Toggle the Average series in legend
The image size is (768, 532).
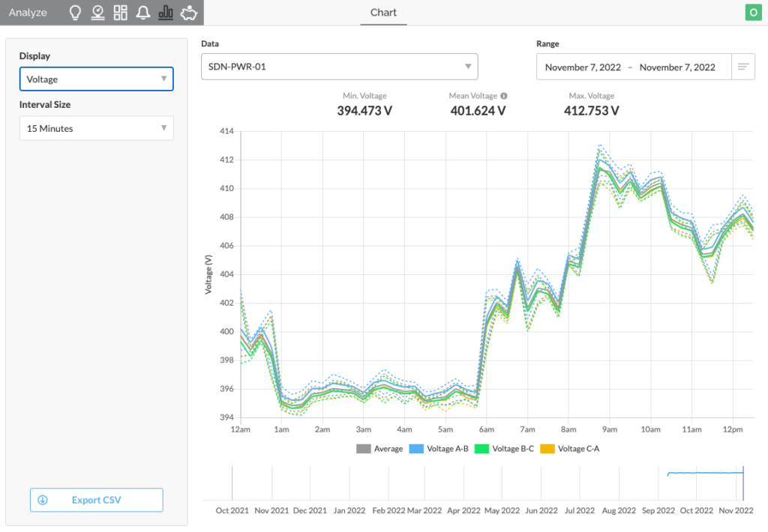[379, 449]
